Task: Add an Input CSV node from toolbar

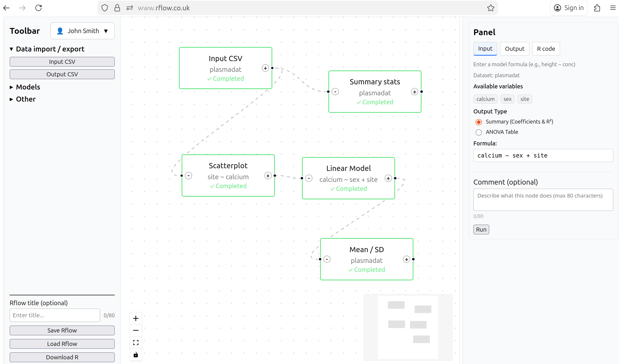Action: [62, 62]
